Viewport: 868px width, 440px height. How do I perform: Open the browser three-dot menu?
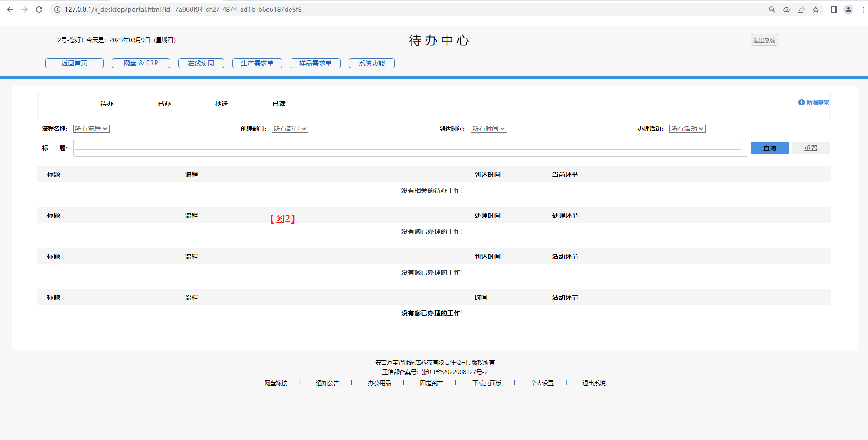(863, 10)
